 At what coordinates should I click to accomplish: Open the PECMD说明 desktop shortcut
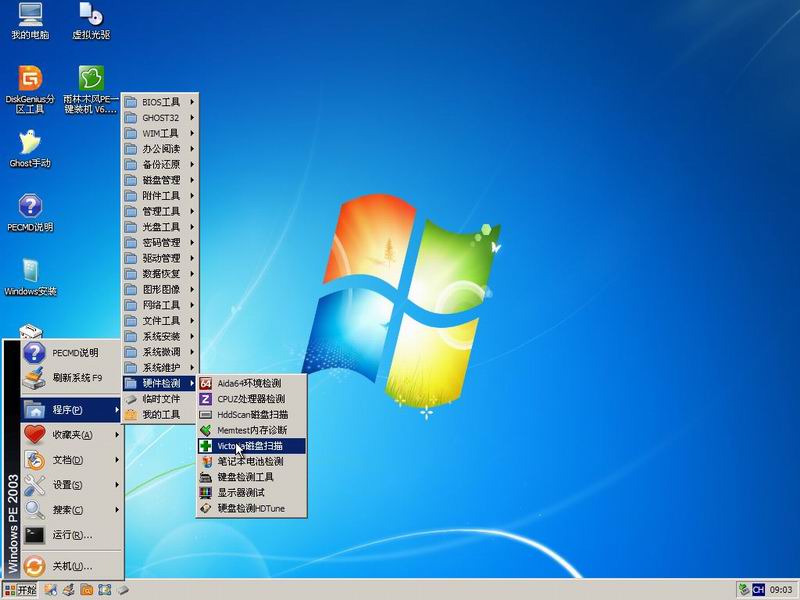pyautogui.click(x=30, y=209)
